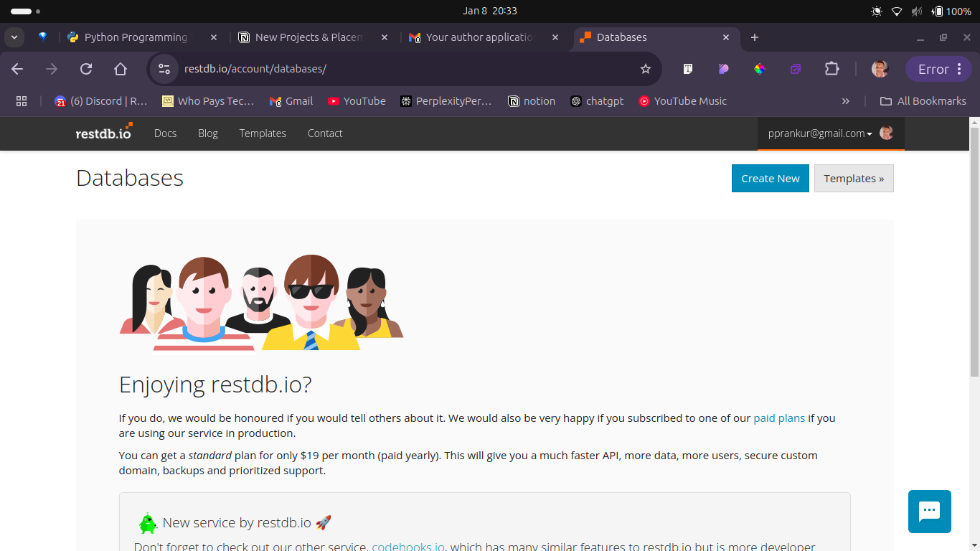
Task: Click the restdb.io logo
Action: click(x=104, y=132)
